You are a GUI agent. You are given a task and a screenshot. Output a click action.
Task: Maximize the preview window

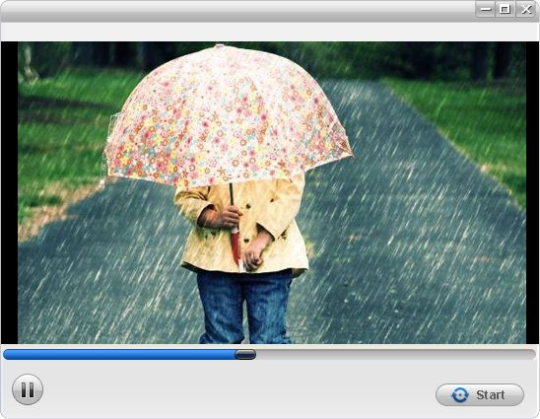[505, 9]
